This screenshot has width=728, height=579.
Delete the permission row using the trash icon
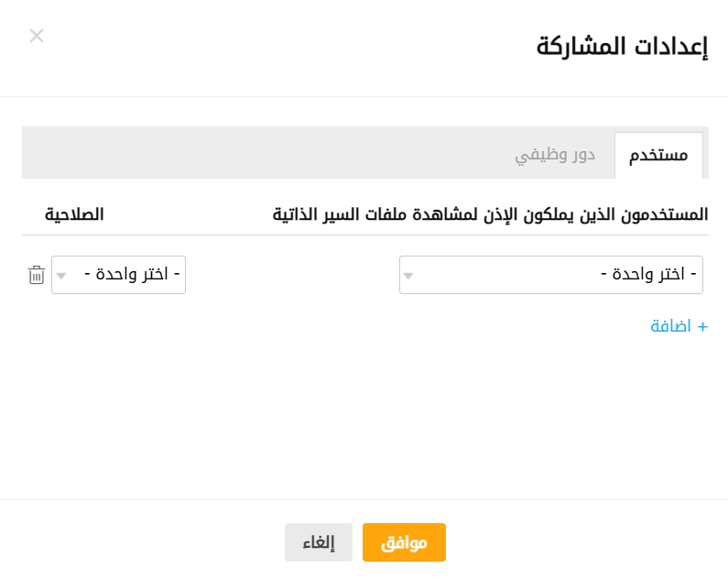(x=37, y=275)
